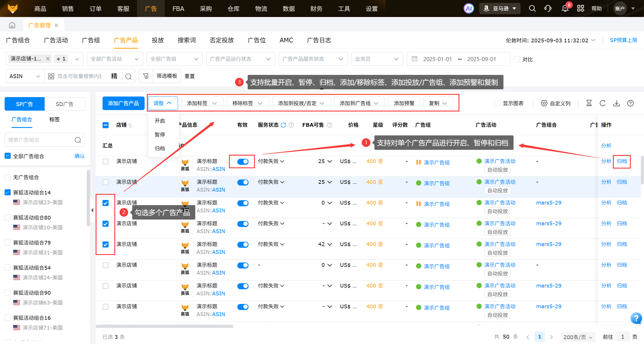This screenshot has height=344, width=644.
Task: Open the filter funnel icon
Action: click(146, 76)
